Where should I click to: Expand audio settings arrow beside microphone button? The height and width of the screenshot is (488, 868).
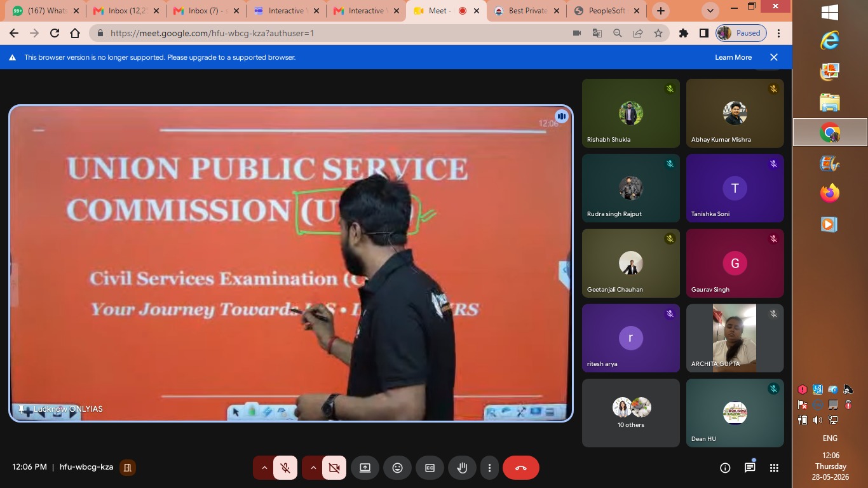264,468
